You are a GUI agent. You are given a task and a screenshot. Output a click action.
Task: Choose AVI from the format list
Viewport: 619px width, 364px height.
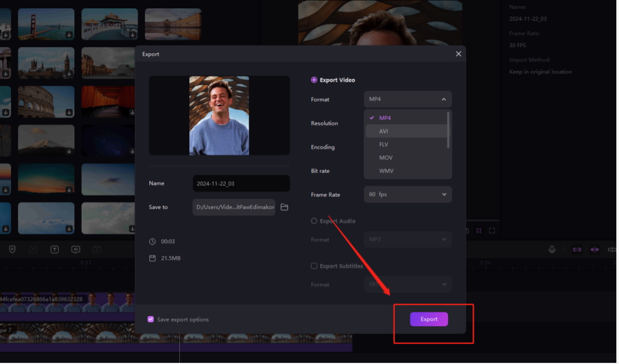coord(384,132)
